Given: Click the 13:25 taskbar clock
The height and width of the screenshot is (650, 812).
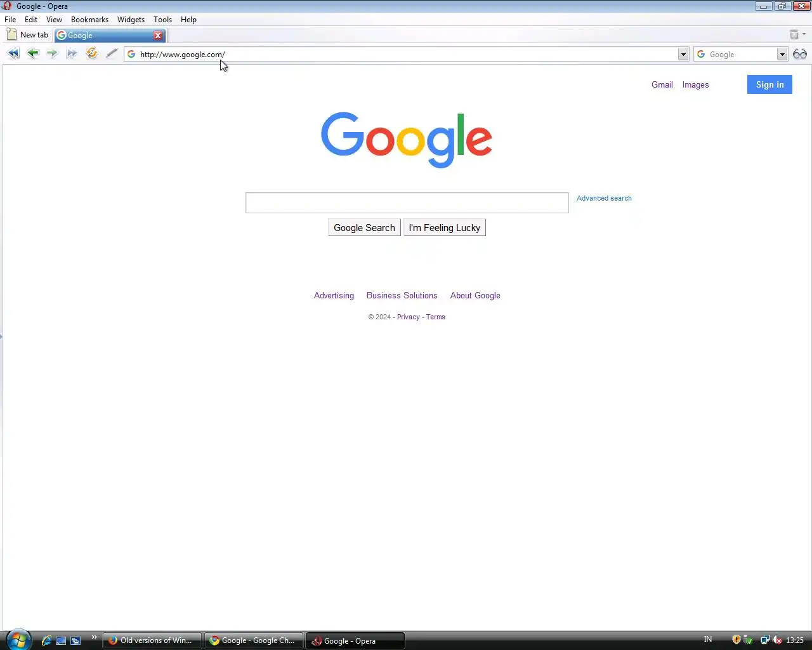Looking at the screenshot, I should coord(795,640).
